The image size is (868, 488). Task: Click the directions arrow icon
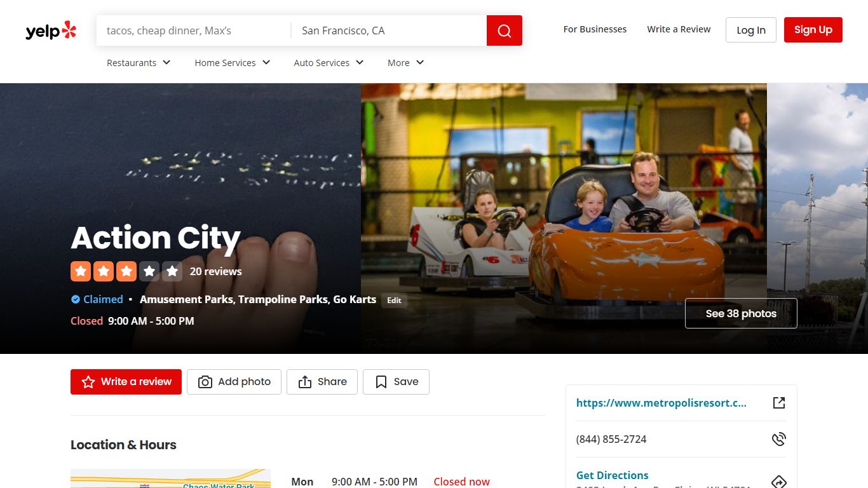point(779,481)
